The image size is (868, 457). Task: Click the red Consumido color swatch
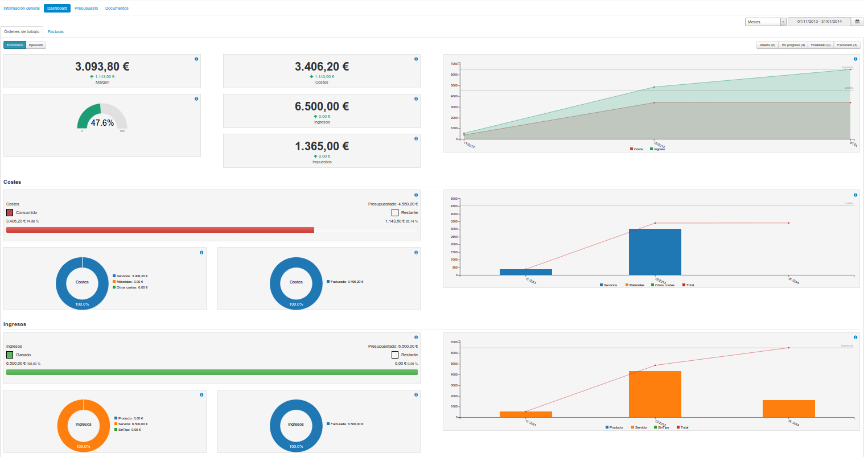point(10,212)
